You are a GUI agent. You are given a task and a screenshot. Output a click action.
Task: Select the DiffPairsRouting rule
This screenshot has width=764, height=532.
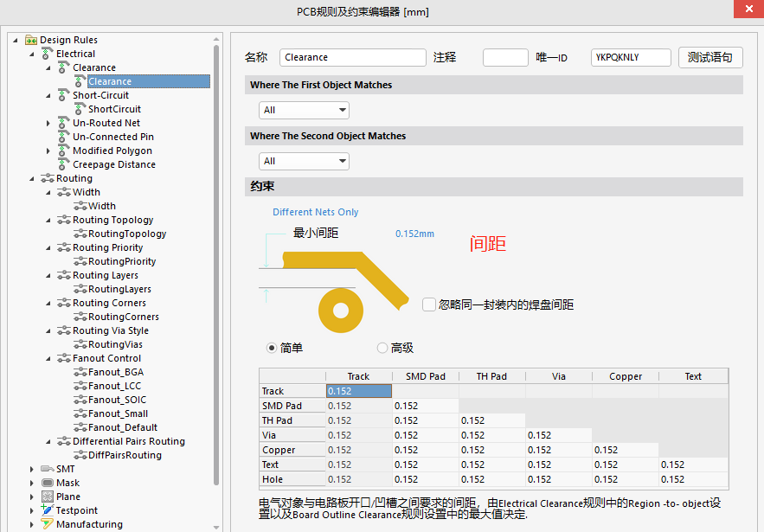pos(125,455)
